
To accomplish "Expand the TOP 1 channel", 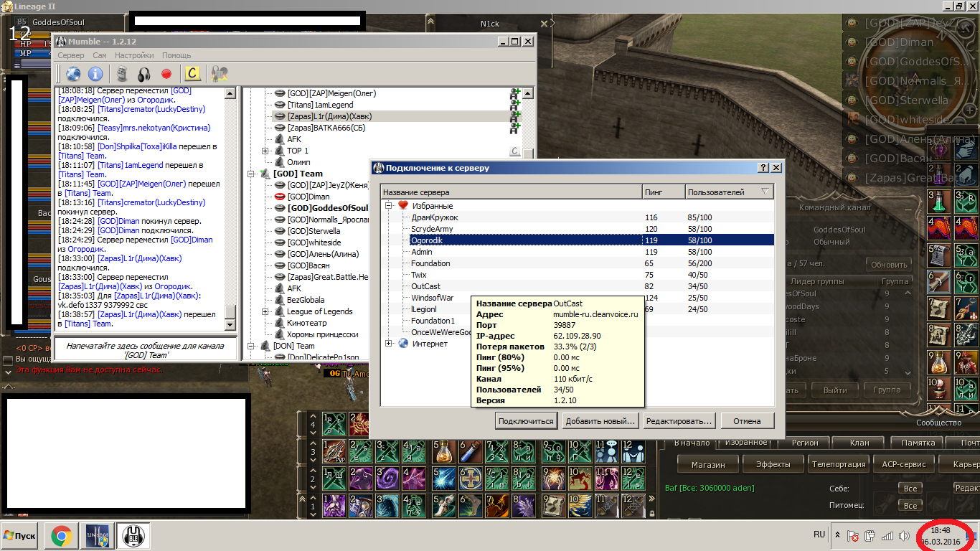I will point(265,151).
